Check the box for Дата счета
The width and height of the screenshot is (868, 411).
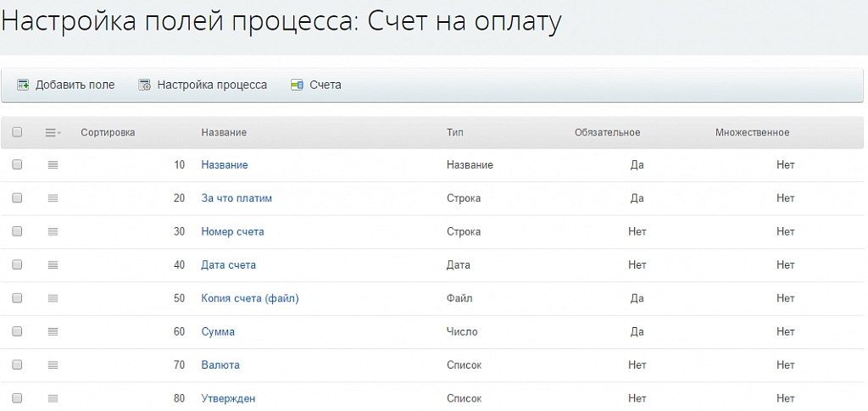17,265
